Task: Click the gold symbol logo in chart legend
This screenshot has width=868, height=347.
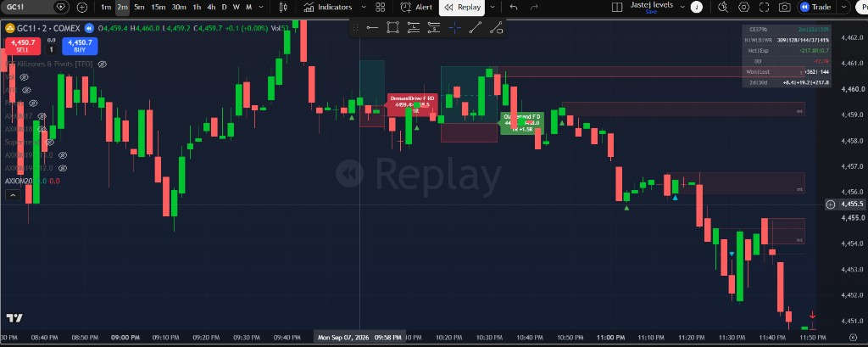Action: click(x=9, y=28)
